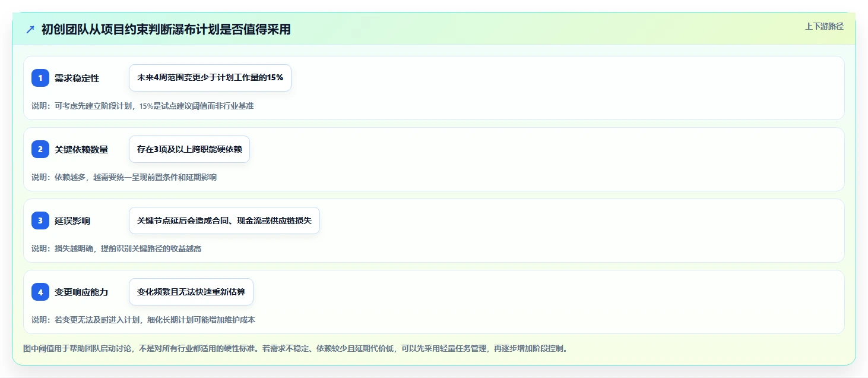Viewport: 868px width, 378px height.
Task: Click the 关键节点延后会造成合同、现金流或供应链损失 chip
Action: (224, 220)
